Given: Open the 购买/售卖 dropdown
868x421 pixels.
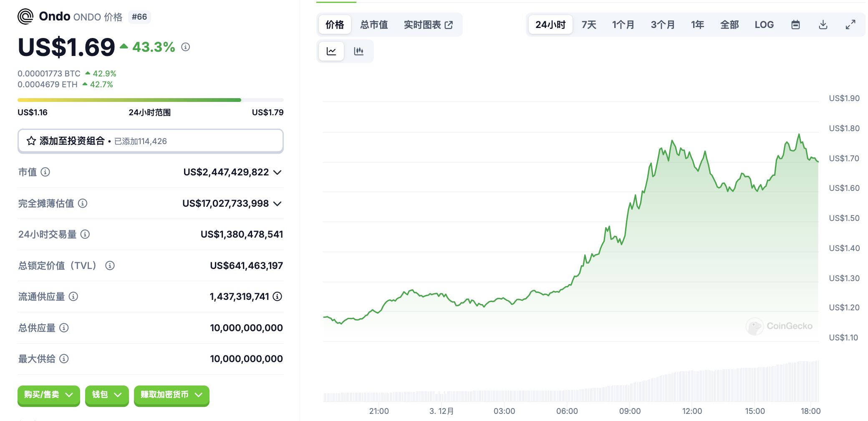Looking at the screenshot, I should tap(48, 395).
